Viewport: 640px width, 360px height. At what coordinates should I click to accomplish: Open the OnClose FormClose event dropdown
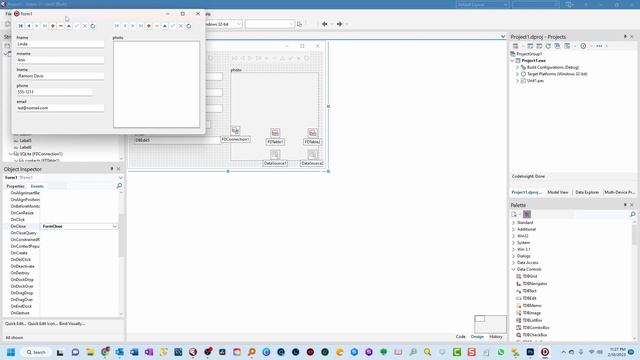[x=115, y=226]
